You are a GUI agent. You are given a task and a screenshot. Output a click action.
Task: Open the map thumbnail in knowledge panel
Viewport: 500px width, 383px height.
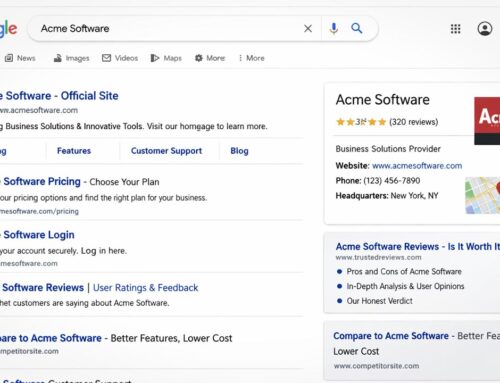(x=483, y=195)
